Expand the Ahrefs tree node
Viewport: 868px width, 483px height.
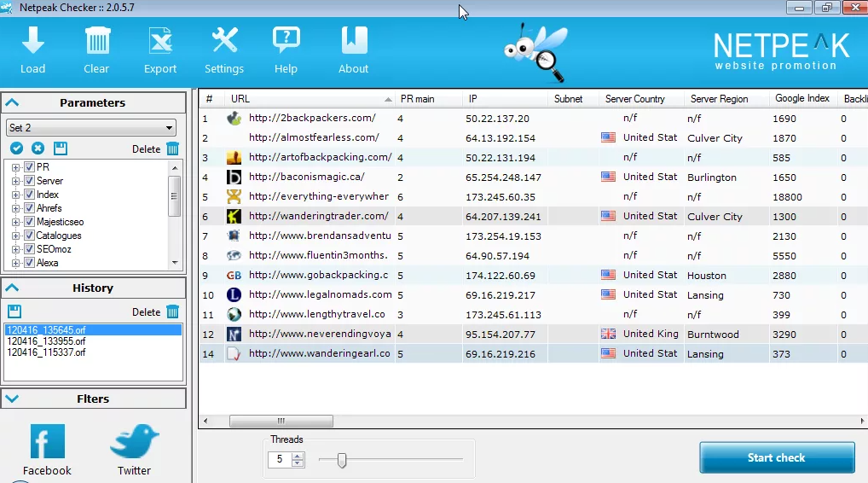15,209
